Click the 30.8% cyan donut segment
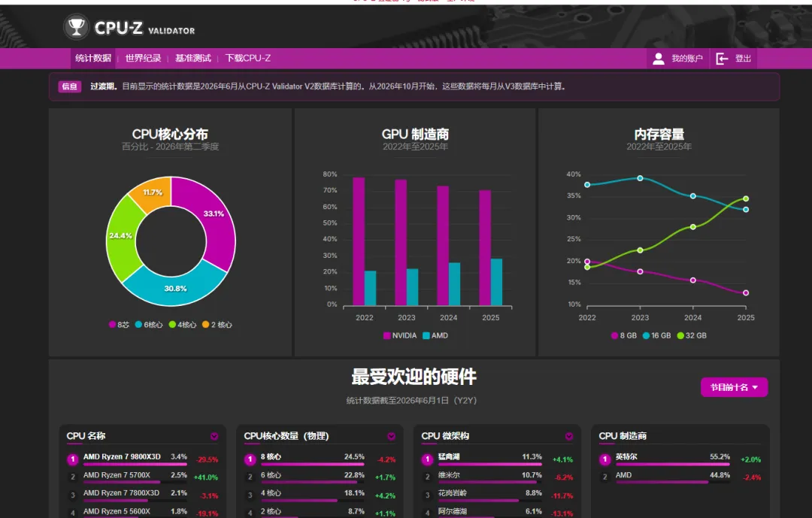This screenshot has width=812, height=518. tap(175, 289)
